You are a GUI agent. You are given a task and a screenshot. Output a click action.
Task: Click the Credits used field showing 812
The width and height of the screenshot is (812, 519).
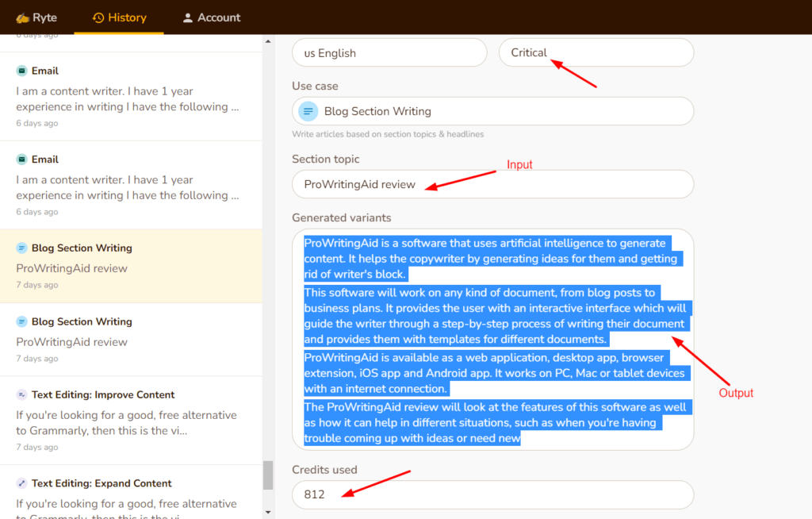(x=492, y=494)
